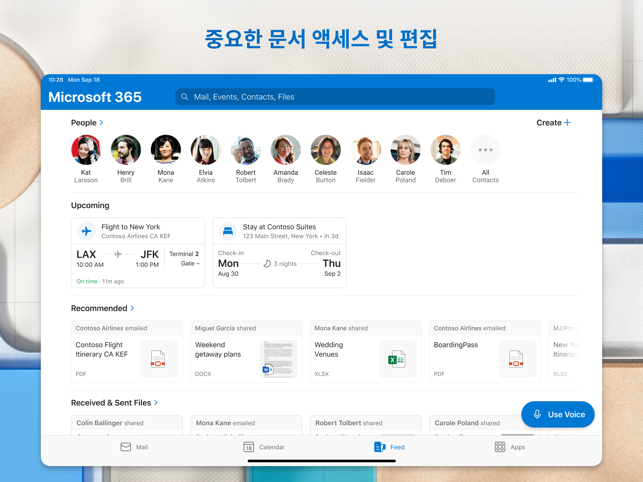Click the Wi-Fi status icon
The width and height of the screenshot is (643, 482).
tap(561, 80)
